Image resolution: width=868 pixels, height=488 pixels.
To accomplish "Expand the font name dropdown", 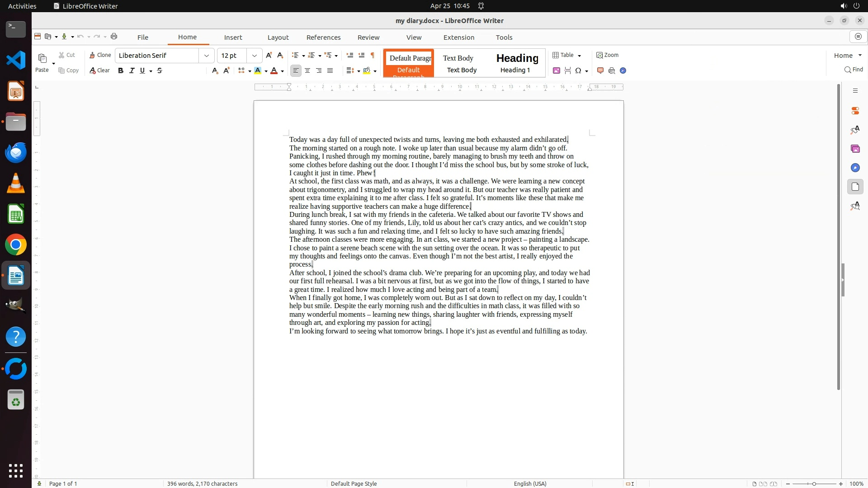I will point(207,56).
